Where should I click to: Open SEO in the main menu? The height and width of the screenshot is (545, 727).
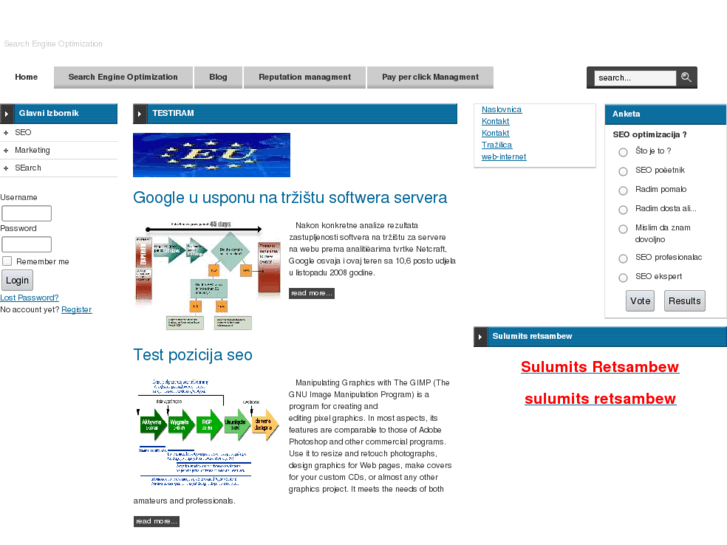pyautogui.click(x=23, y=132)
